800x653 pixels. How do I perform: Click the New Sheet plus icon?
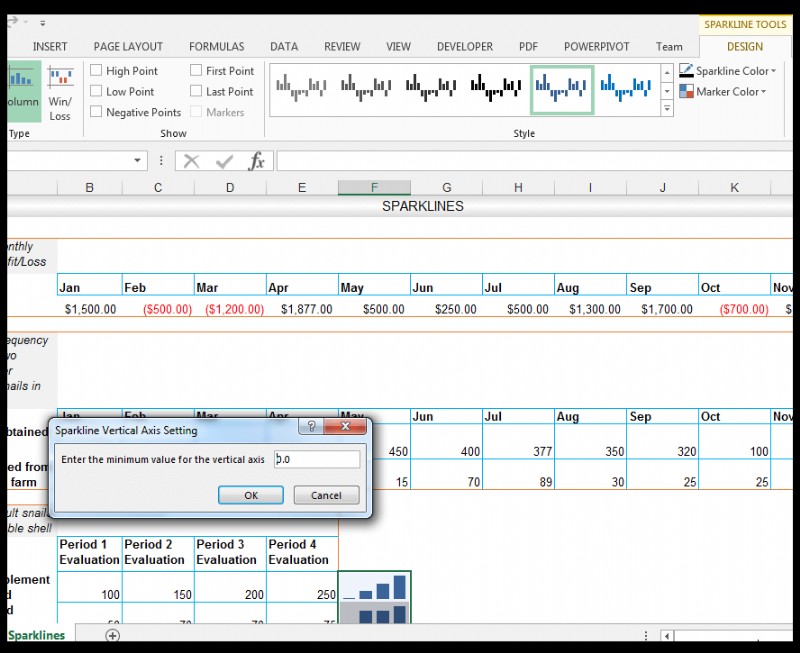pyautogui.click(x=112, y=635)
